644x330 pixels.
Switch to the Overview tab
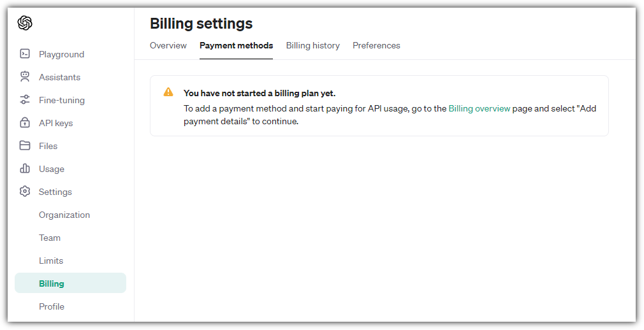pyautogui.click(x=168, y=46)
